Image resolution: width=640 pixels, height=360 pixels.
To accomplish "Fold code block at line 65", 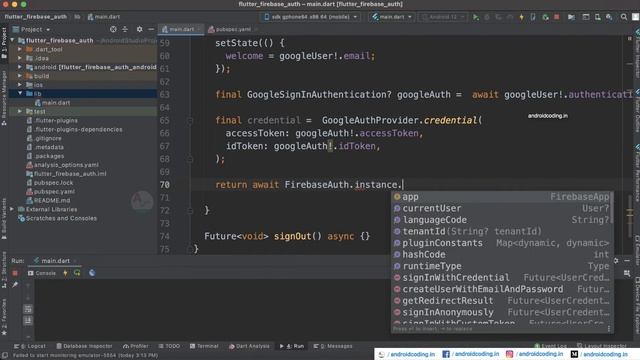I will [x=190, y=121].
